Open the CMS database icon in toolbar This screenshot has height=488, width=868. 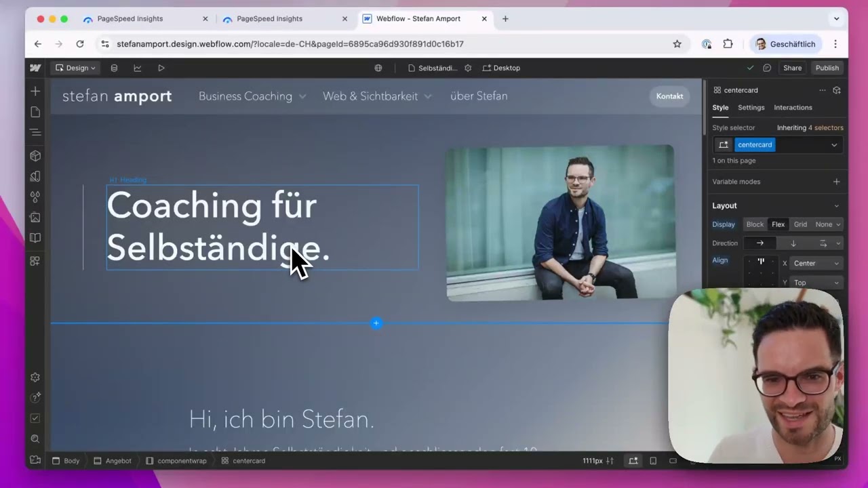(x=114, y=68)
